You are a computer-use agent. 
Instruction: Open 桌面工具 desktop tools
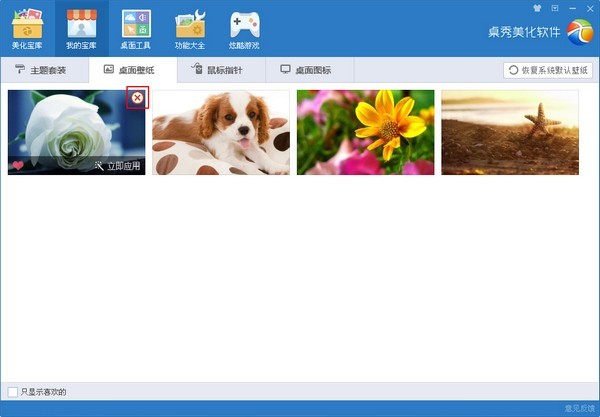[x=135, y=28]
